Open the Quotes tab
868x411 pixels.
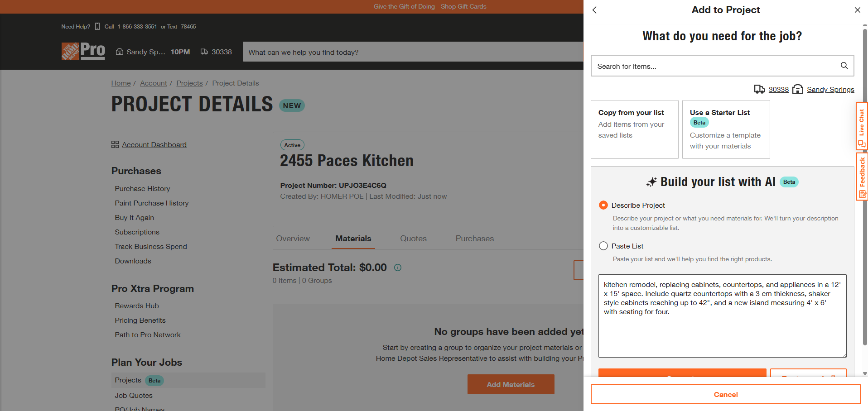pos(413,239)
